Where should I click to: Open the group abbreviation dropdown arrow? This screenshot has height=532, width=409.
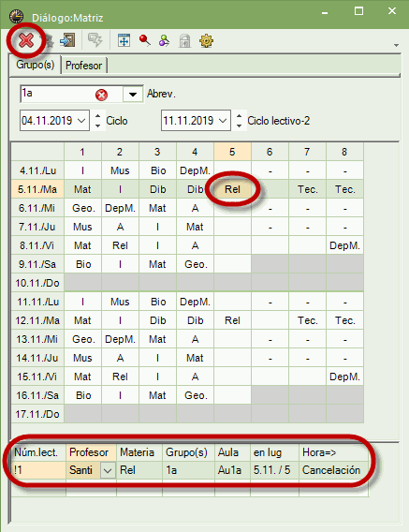[x=133, y=95]
